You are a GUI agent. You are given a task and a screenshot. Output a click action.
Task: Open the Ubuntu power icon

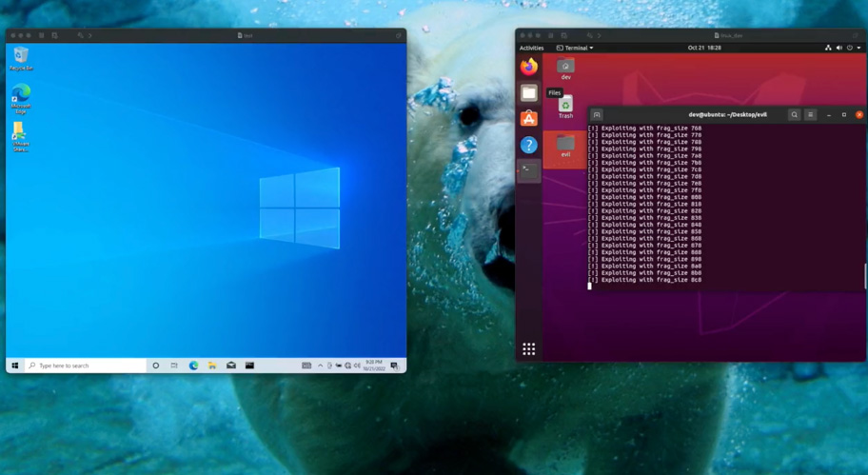coord(850,49)
